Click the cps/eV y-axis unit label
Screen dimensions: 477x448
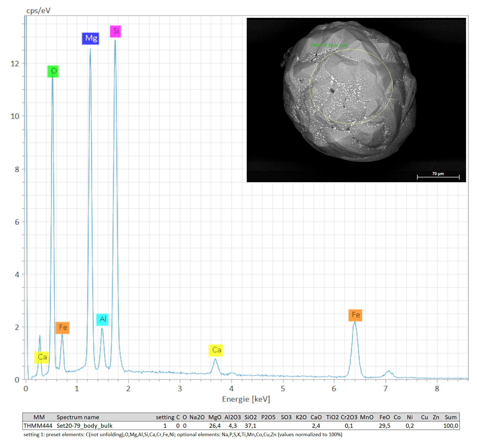pos(38,11)
